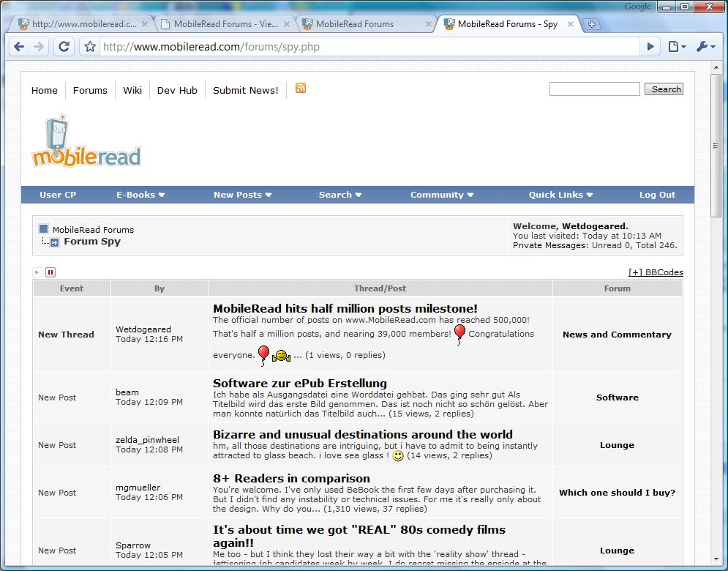Open the Which one should I buy? forum
Image resolution: width=728 pixels, height=571 pixels.
coord(617,493)
